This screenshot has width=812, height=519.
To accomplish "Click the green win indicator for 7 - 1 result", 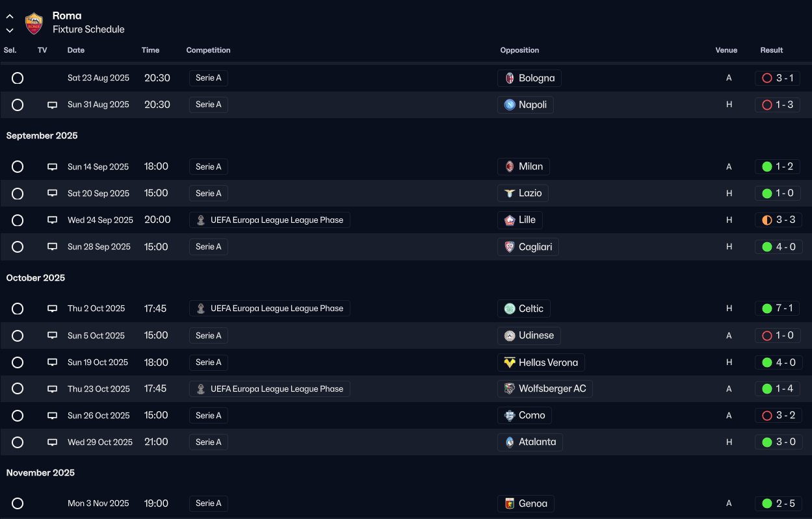I will (x=766, y=309).
